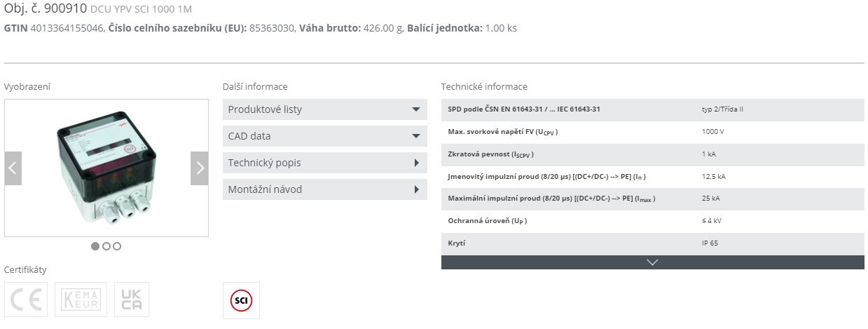
Task: Click the arrow icon beside Technický popis
Action: click(416, 163)
